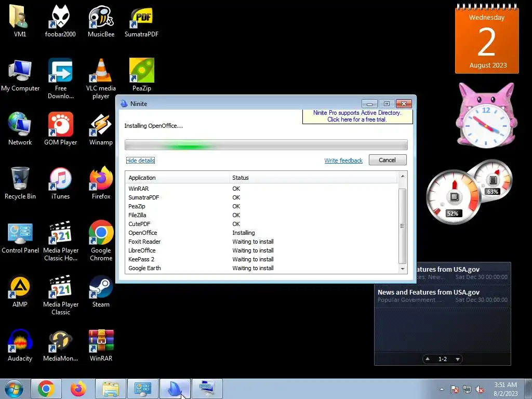
Task: Launch Google Chrome desktop shortcut
Action: click(x=101, y=241)
